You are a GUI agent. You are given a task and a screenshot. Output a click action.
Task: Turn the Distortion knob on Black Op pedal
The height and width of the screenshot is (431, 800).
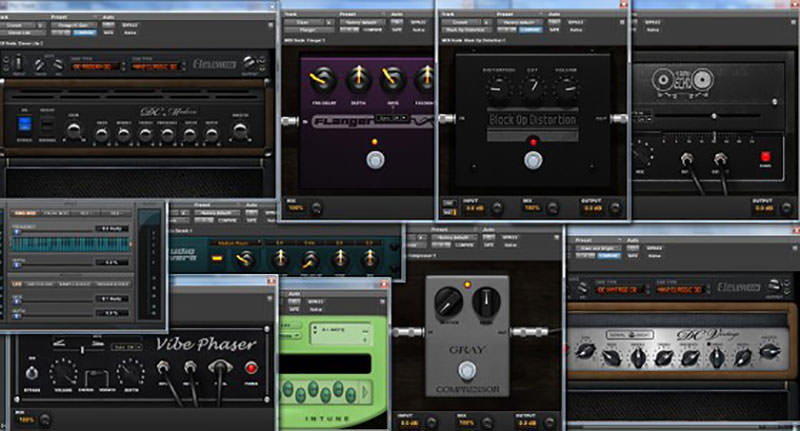(x=497, y=88)
